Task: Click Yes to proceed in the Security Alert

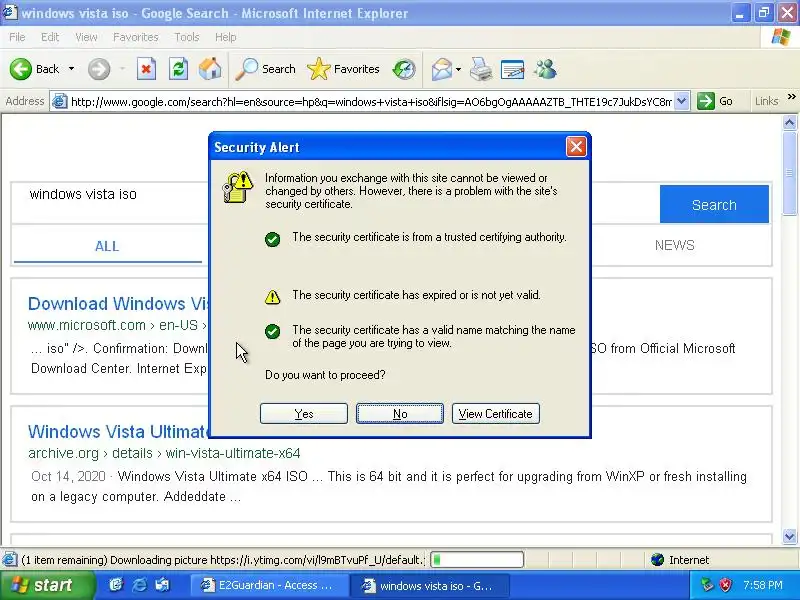Action: (x=304, y=414)
